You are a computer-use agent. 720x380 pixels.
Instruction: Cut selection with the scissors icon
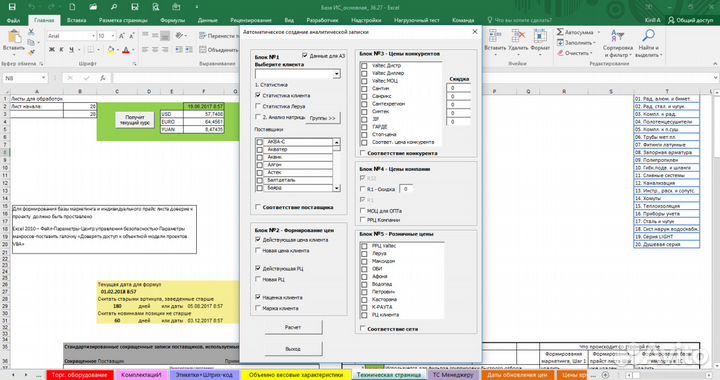pos(31,32)
